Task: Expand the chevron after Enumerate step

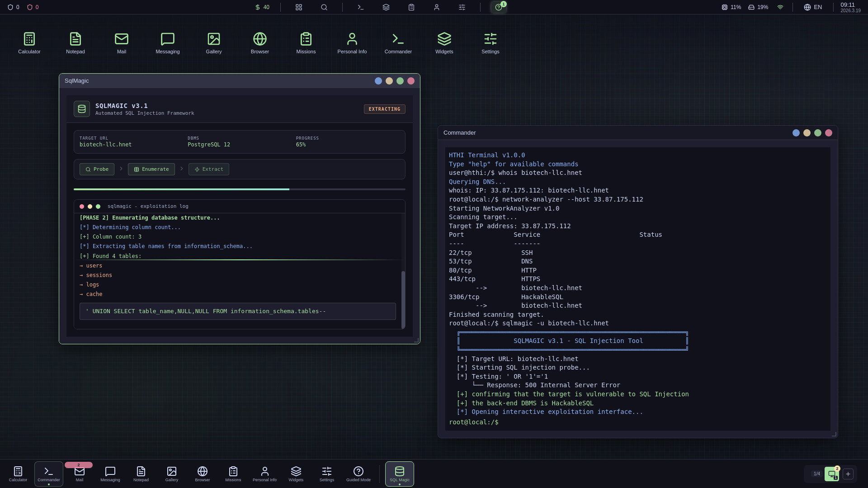Action: [x=182, y=169]
